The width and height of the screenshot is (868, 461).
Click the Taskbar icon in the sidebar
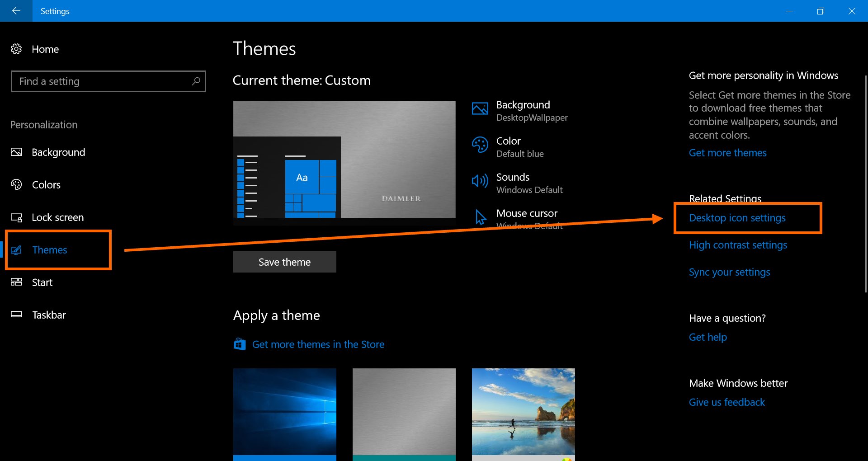coord(16,315)
